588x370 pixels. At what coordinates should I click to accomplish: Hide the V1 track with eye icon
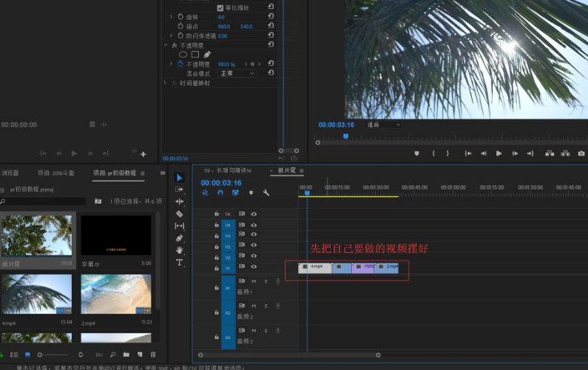point(254,266)
